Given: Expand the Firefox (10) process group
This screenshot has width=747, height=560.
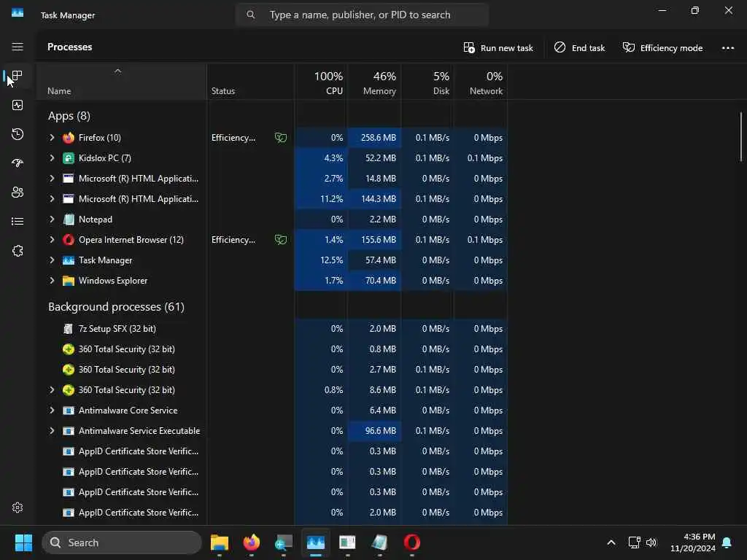Looking at the screenshot, I should pyautogui.click(x=52, y=138).
